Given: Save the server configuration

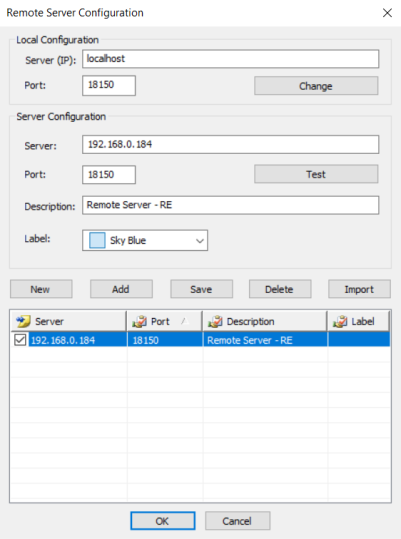Looking at the screenshot, I should coord(201,289).
